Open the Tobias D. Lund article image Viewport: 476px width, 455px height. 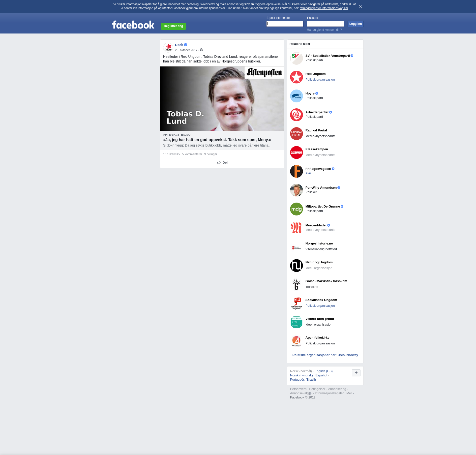[x=222, y=99]
